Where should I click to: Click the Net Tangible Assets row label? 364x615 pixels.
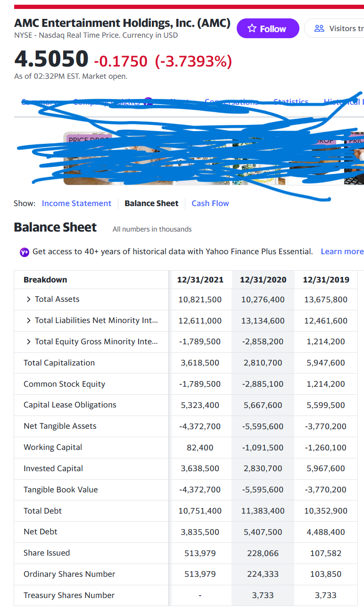60,426
